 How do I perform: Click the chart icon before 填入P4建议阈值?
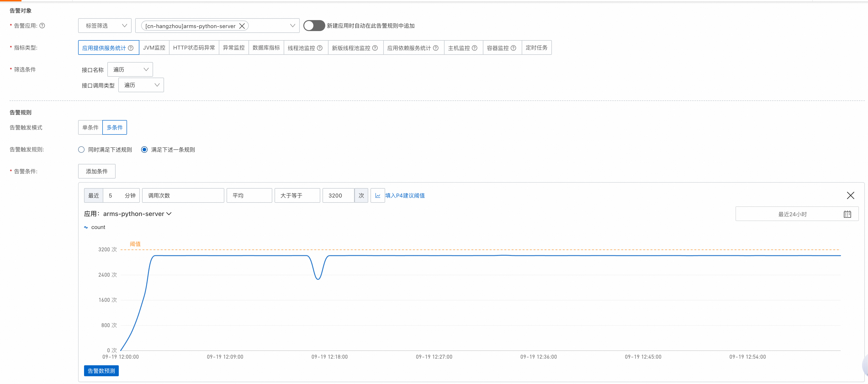click(x=378, y=195)
